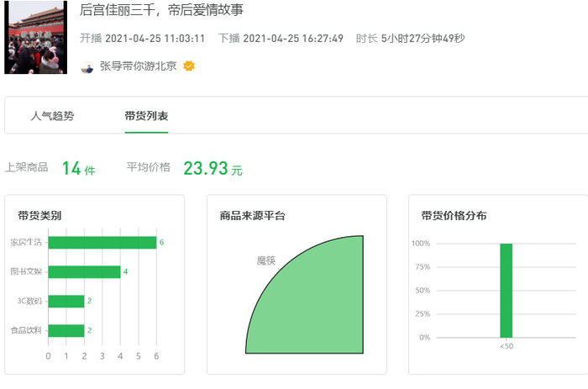
Task: Click the 家居生活 axis label
Action: [26, 242]
